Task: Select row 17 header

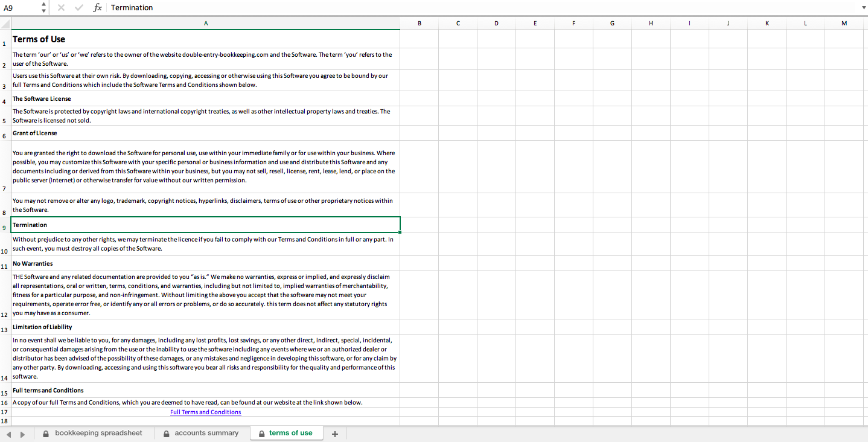Action: coord(5,412)
